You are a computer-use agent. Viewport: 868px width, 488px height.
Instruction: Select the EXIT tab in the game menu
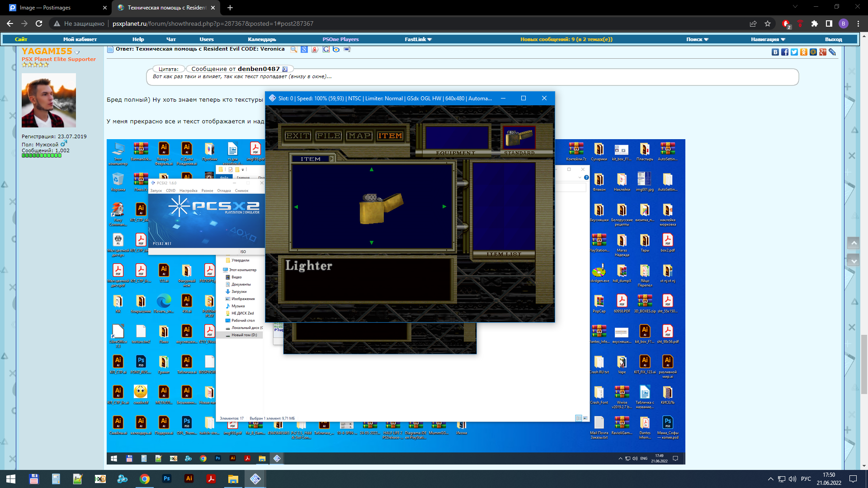point(297,136)
